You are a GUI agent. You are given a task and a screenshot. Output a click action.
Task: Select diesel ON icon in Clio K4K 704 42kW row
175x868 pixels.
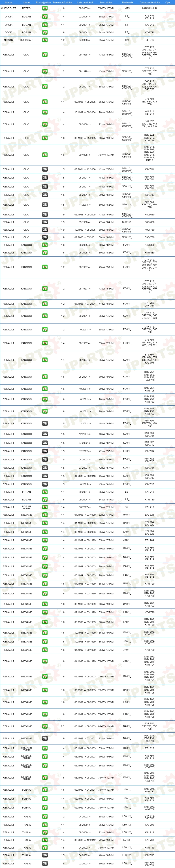(45, 169)
